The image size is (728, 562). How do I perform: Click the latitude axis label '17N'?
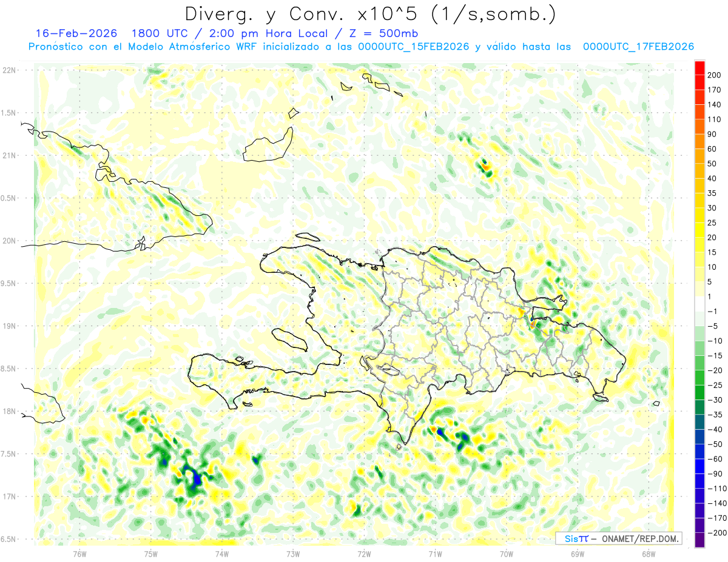pos(9,497)
